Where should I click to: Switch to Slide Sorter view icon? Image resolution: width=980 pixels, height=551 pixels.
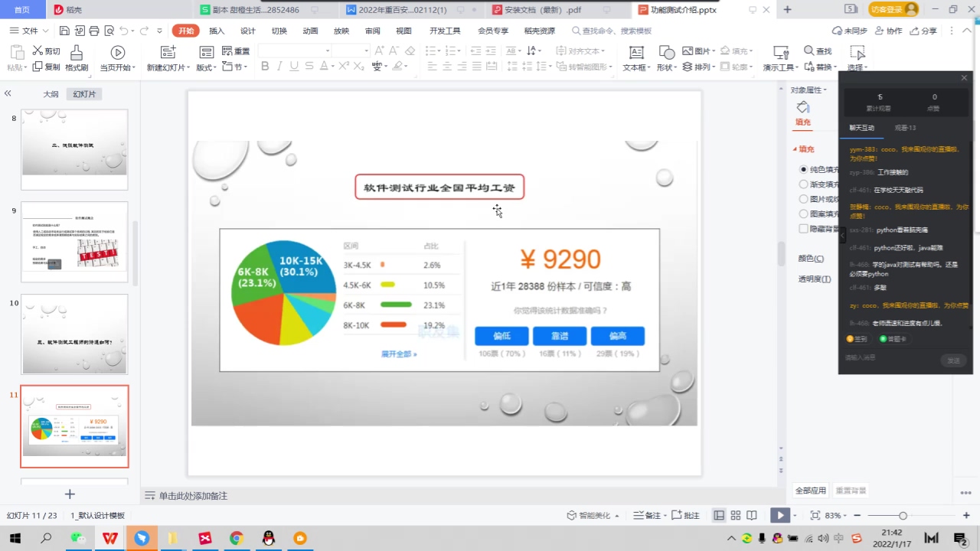(x=736, y=515)
